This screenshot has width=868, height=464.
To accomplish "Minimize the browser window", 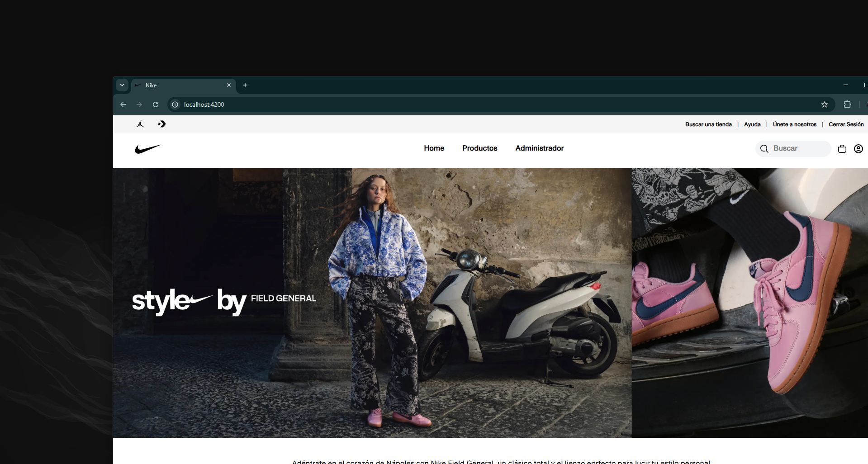I will pos(845,85).
